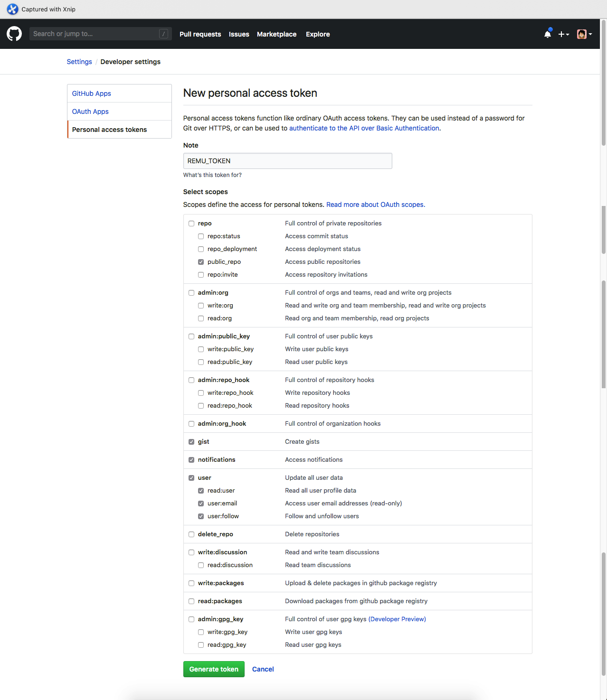Image resolution: width=607 pixels, height=700 pixels.
Task: Select Personal access tokens in the sidebar
Action: pyautogui.click(x=119, y=130)
